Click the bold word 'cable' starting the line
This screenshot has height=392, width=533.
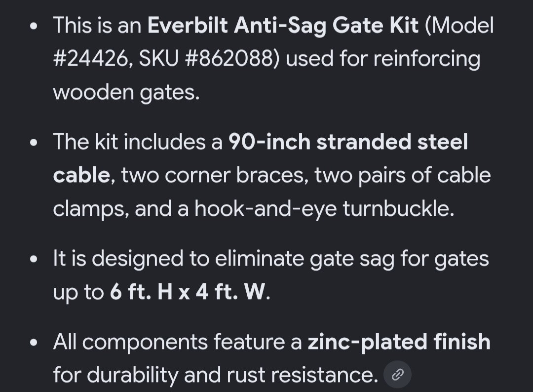point(81,176)
